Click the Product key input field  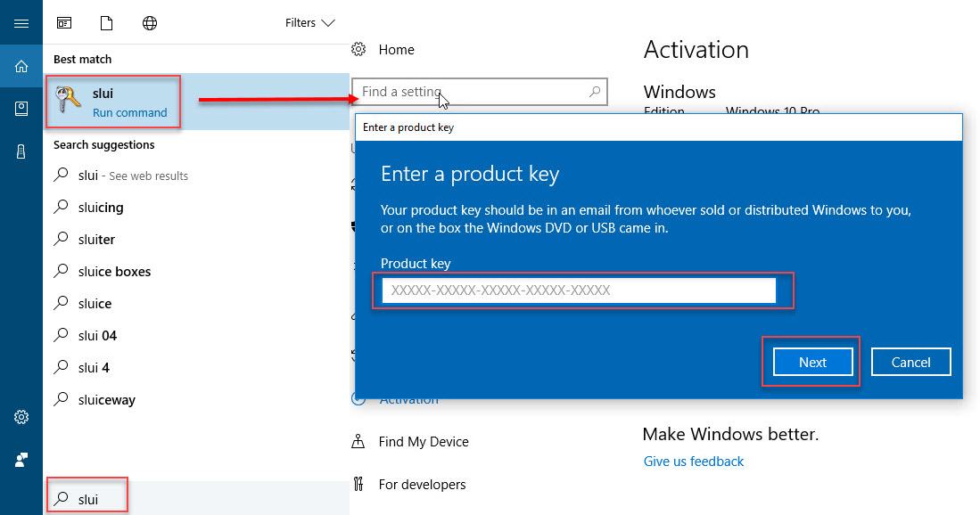(x=579, y=290)
